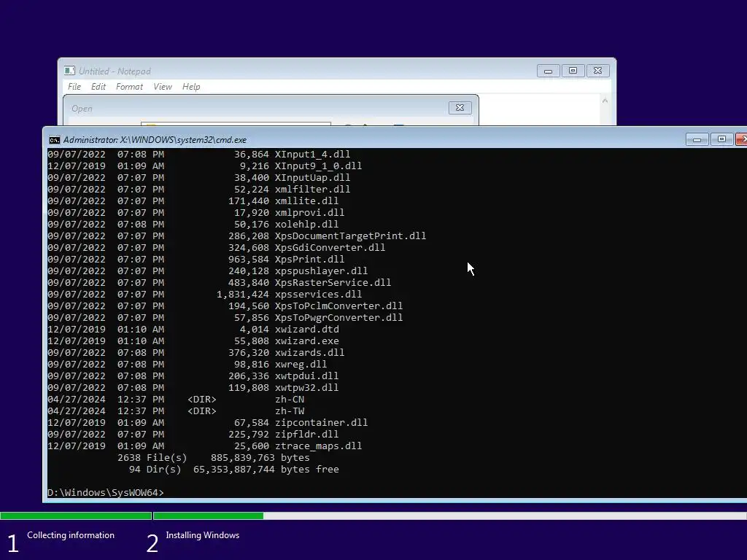Maximize the Notepad window
Viewport: 747px width, 560px height.
[x=573, y=71]
